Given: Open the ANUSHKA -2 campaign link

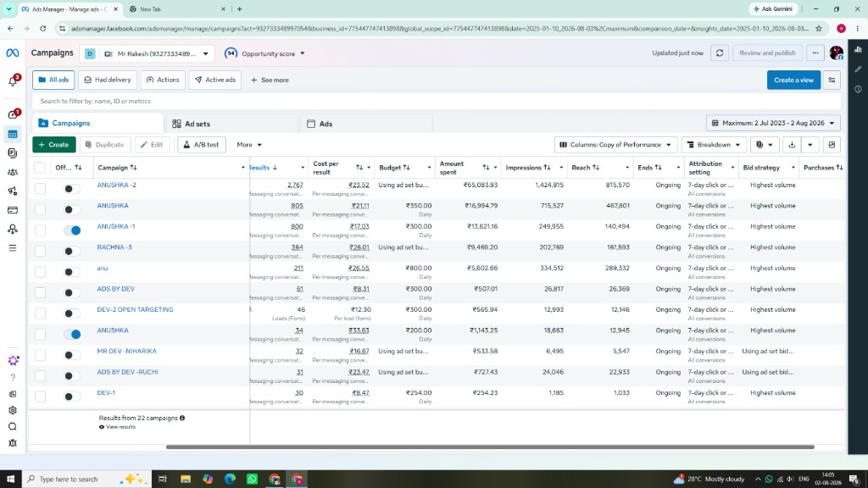Looking at the screenshot, I should (116, 185).
